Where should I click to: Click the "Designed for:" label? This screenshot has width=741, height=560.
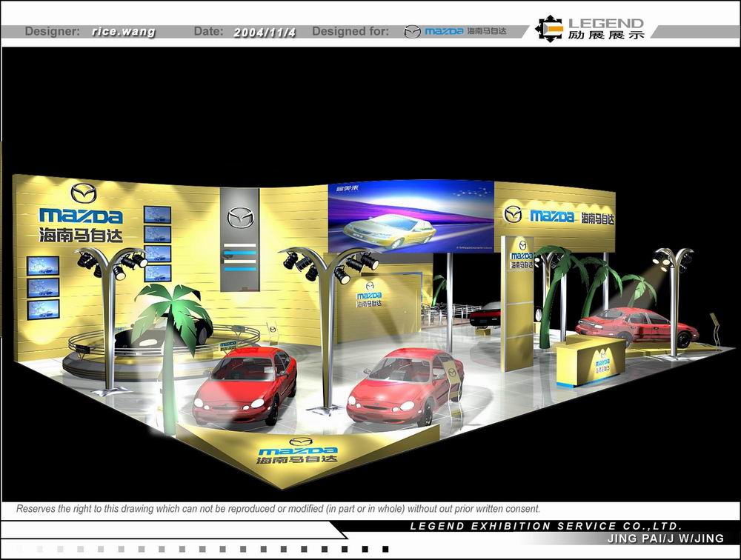350,31
